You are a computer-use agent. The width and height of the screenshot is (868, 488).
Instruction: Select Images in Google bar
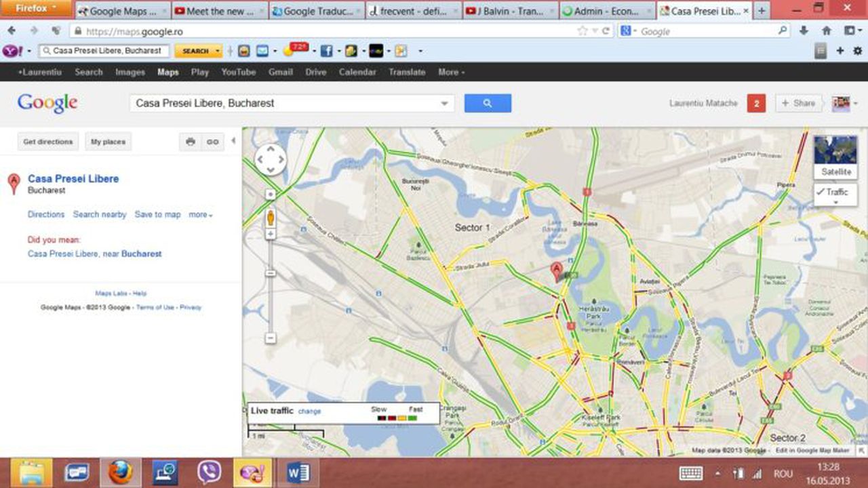pos(130,72)
